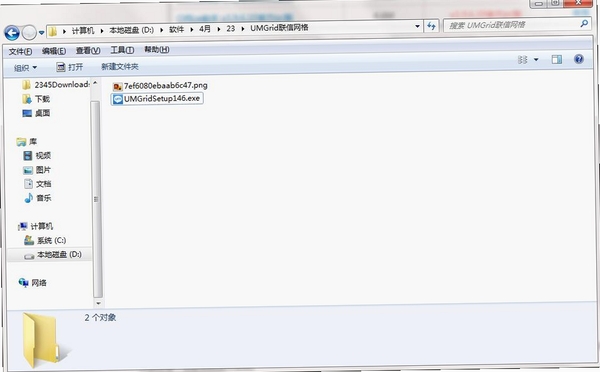
Task: Click 4月 in the address breadcrumb
Action: pos(205,29)
